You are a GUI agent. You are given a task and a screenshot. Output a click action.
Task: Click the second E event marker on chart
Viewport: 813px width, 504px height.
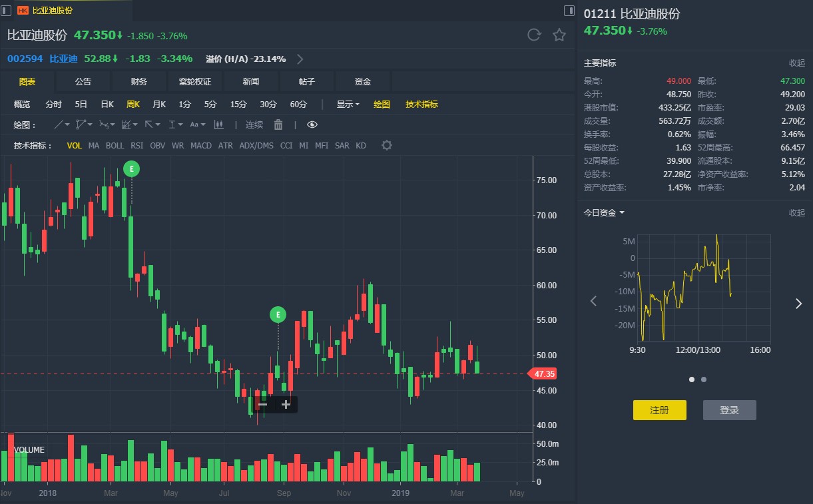[278, 314]
